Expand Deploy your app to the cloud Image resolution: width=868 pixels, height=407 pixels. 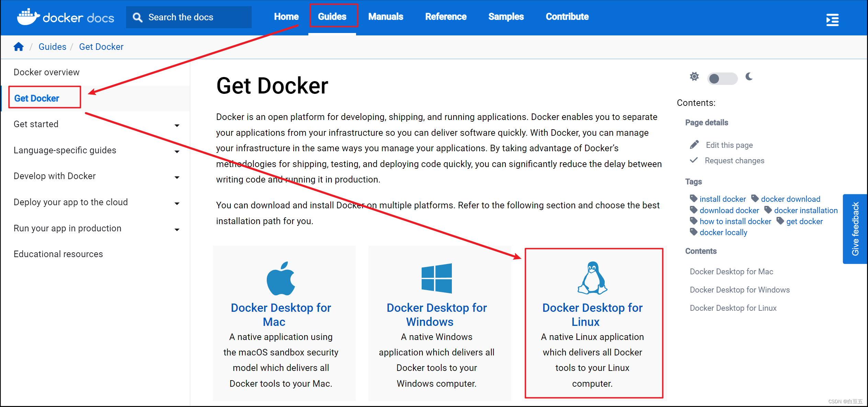(177, 203)
